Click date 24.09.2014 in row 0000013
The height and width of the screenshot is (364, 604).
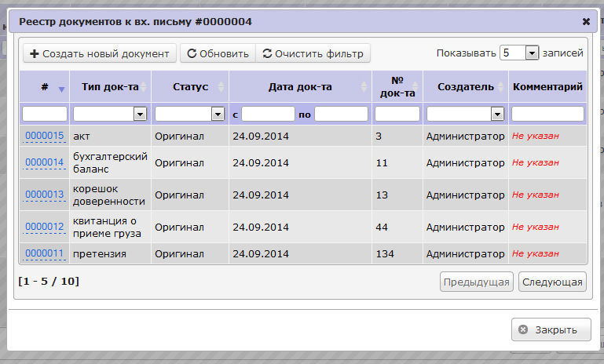(x=261, y=195)
